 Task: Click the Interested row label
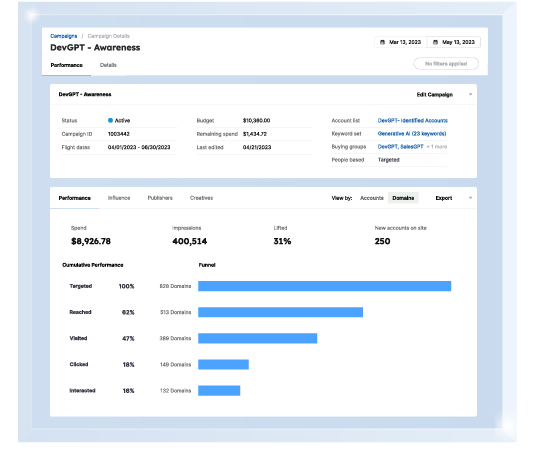point(83,390)
